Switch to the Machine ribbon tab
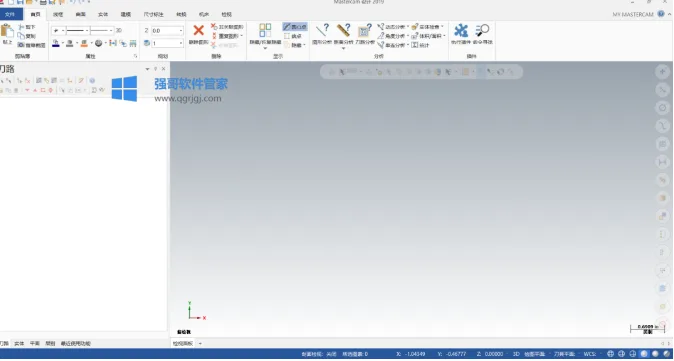Screen dimensions: 674x361 pos(204,14)
